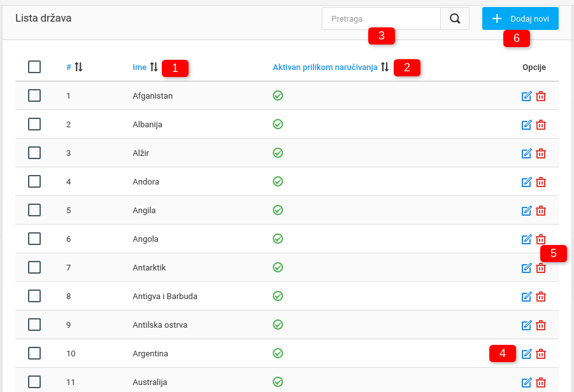This screenshot has height=392, width=574.
Task: Click the Opcije column header
Action: point(534,67)
